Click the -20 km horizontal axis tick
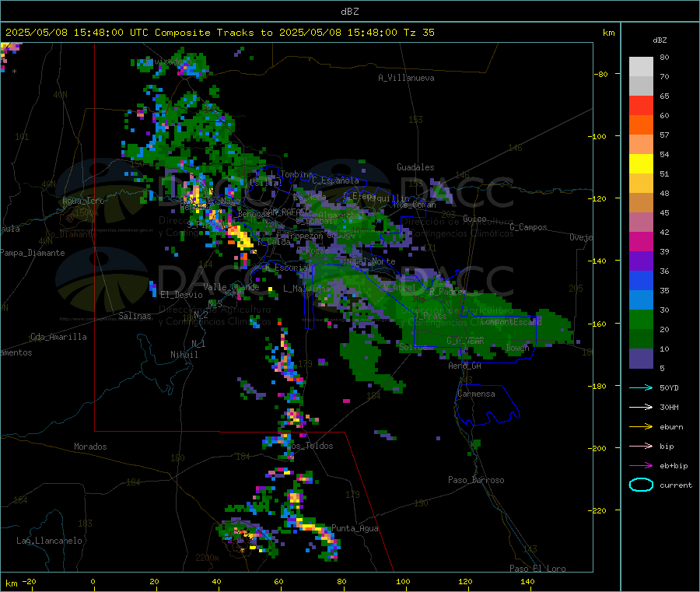This screenshot has width=700, height=592. coord(29,581)
